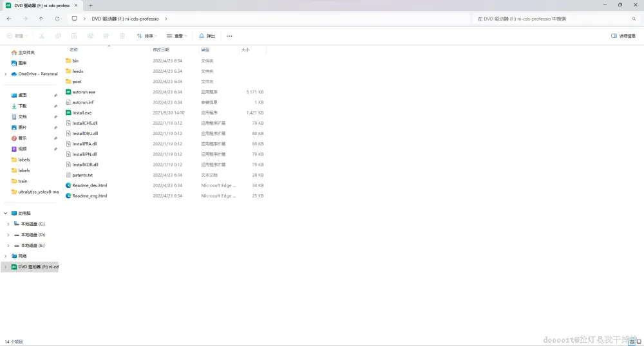Open the 新建 new item dropdown
Image resolution: width=644 pixels, height=346 pixels.
click(17, 36)
